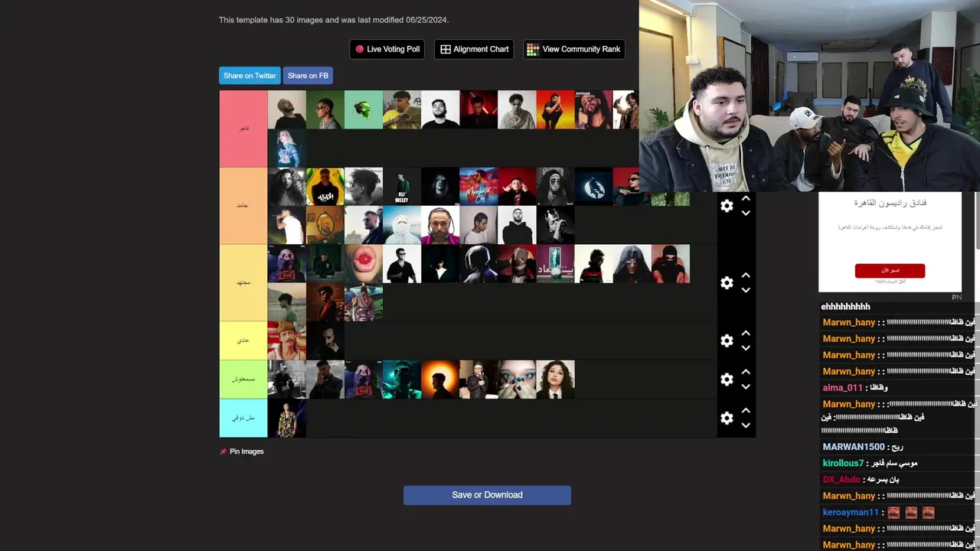
Task: Select the thumbnail in the مش ذوقي row
Action: (x=287, y=419)
